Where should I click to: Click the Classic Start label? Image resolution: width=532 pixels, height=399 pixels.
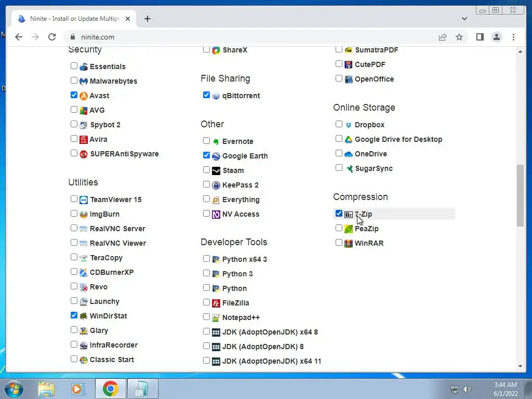click(112, 360)
